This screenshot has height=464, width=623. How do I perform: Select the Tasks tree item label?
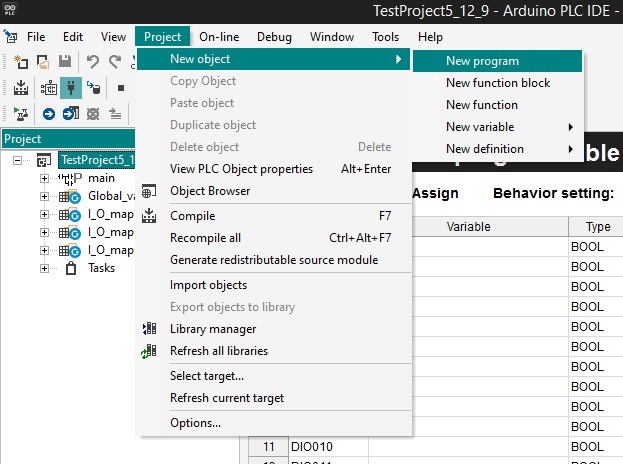[101, 268]
